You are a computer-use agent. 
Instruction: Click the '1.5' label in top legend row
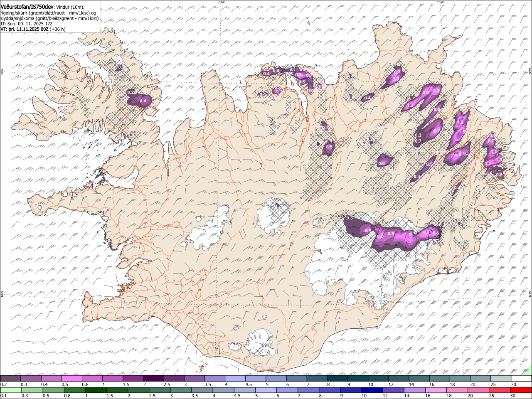pyautogui.click(x=126, y=384)
